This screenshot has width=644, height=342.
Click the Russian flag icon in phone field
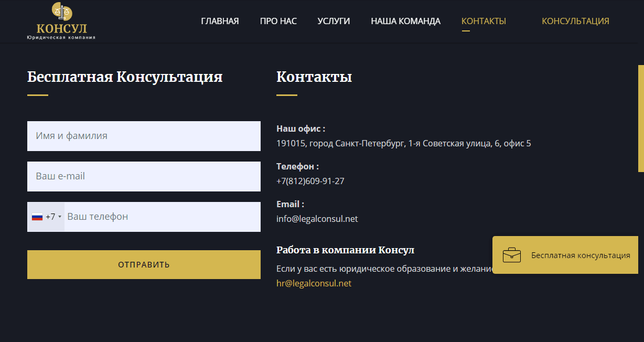tap(37, 217)
